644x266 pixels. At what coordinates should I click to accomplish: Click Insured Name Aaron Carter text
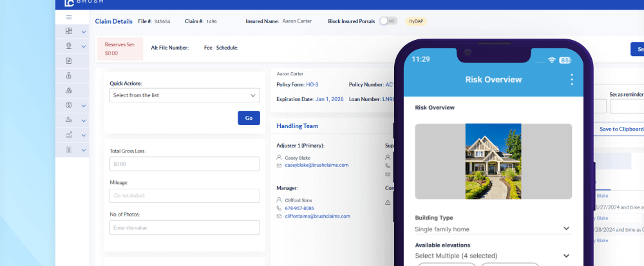pyautogui.click(x=297, y=21)
